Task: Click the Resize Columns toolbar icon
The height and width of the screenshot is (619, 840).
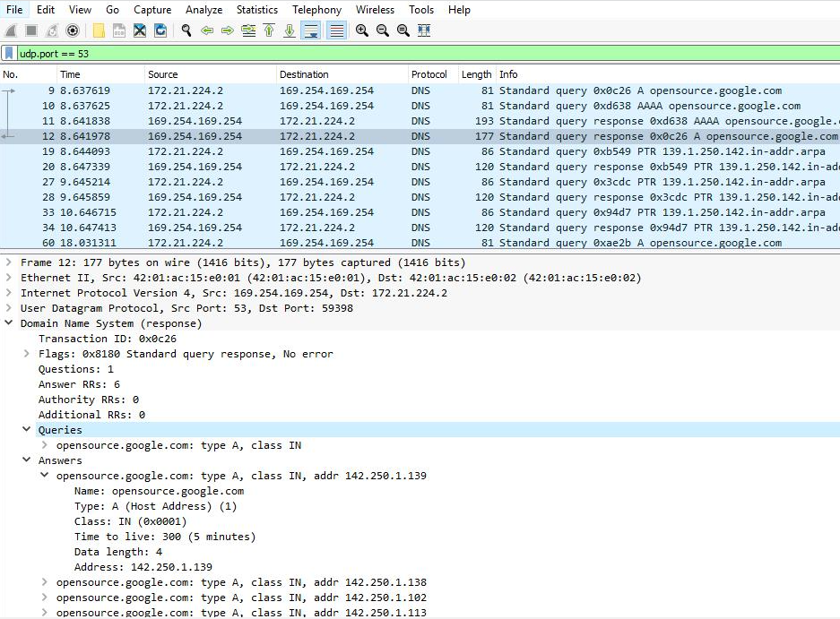Action: tap(423, 30)
